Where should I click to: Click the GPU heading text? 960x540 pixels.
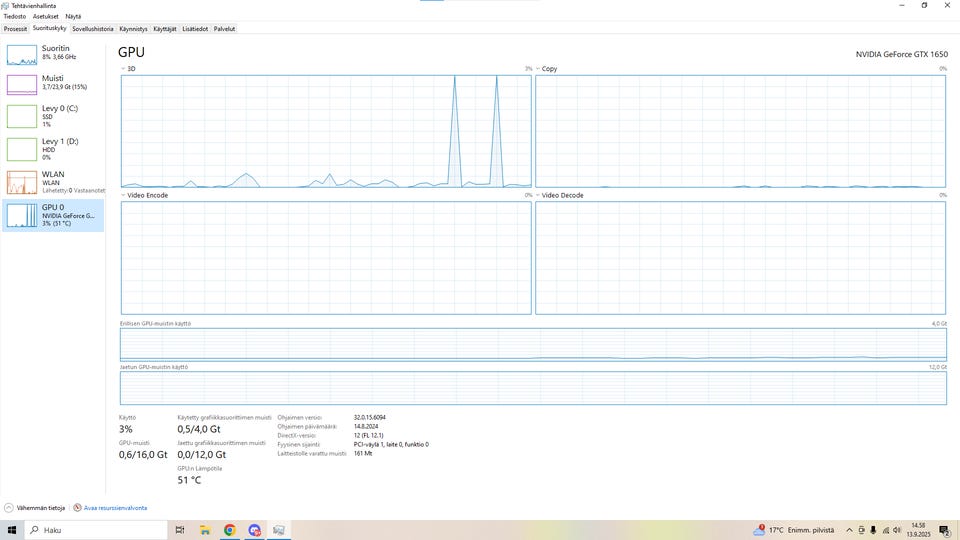[x=131, y=52]
